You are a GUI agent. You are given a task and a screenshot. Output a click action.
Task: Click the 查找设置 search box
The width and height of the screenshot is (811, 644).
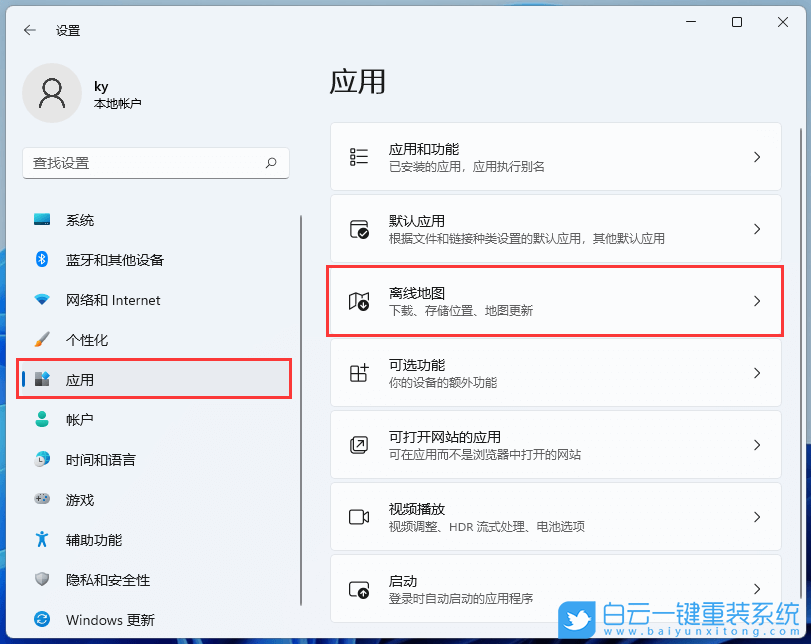[155, 163]
